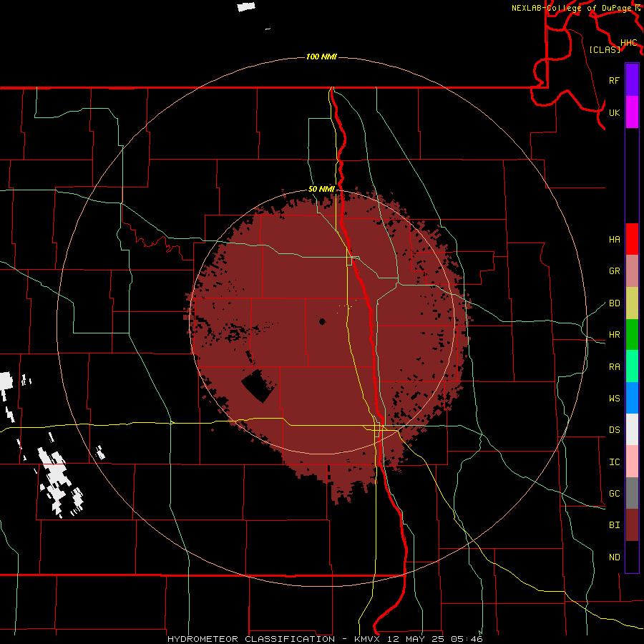Click the 'HA' legend label

pos(615,240)
